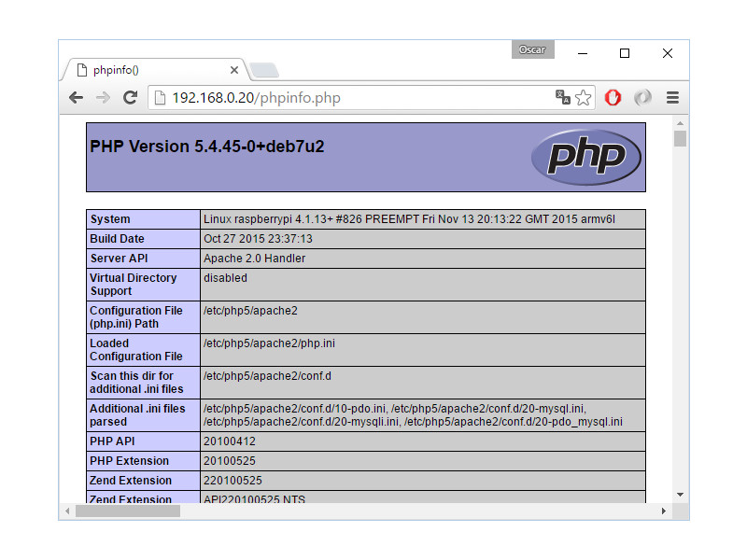Click the Apache 2.0 Handler value
The width and height of the screenshot is (747, 560).
coord(254,259)
